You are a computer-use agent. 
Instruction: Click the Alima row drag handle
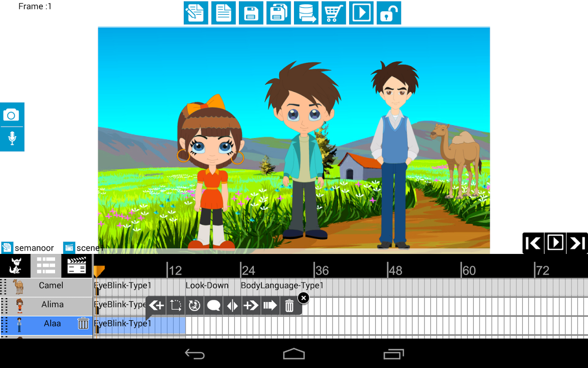point(4,305)
